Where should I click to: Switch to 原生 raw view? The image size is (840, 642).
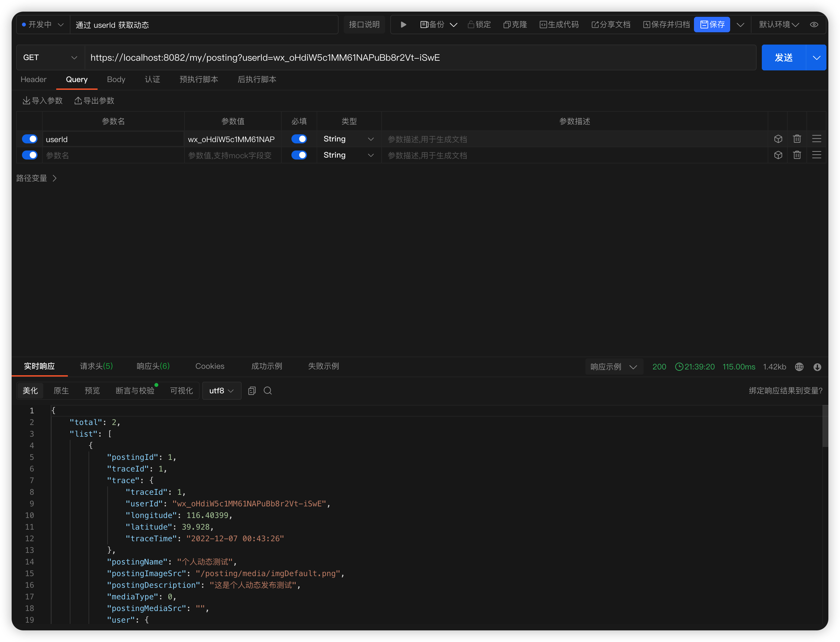pyautogui.click(x=61, y=390)
